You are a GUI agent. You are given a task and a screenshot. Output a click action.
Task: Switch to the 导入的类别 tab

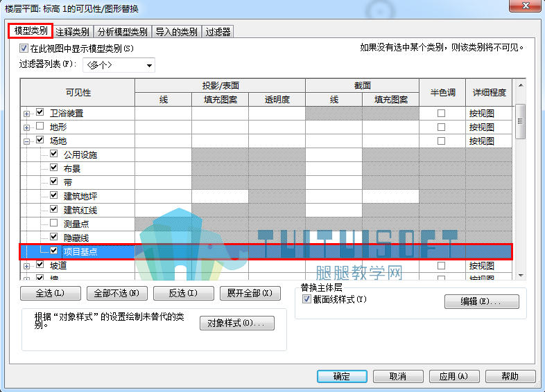[176, 32]
